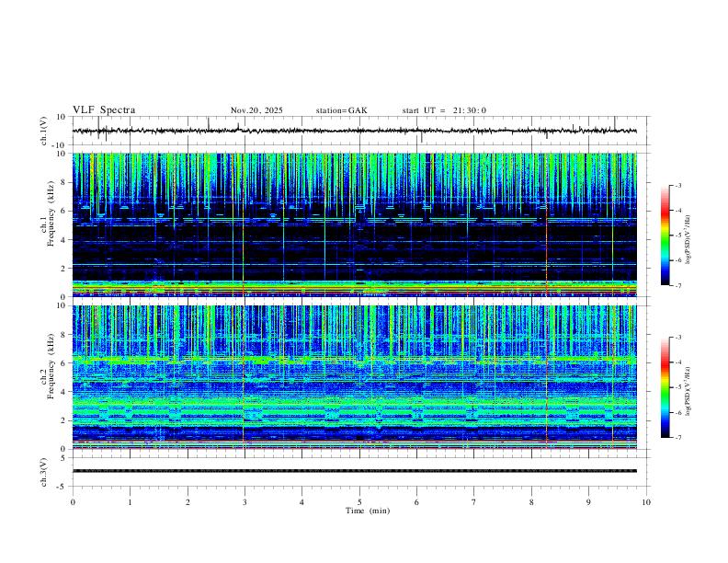This screenshot has height=563, width=728.
Task: Select the ch.2 'Frequency (kHz)' axis label
Action: pos(51,368)
